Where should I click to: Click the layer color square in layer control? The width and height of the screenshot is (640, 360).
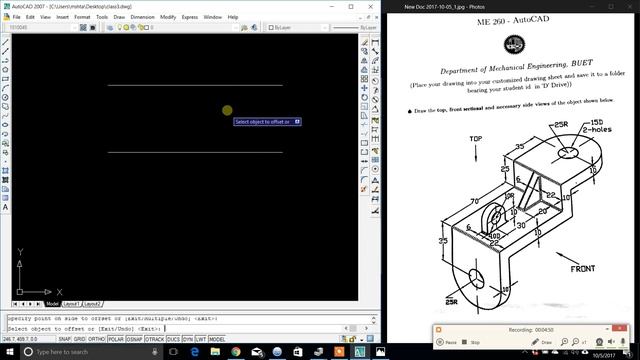click(x=146, y=27)
